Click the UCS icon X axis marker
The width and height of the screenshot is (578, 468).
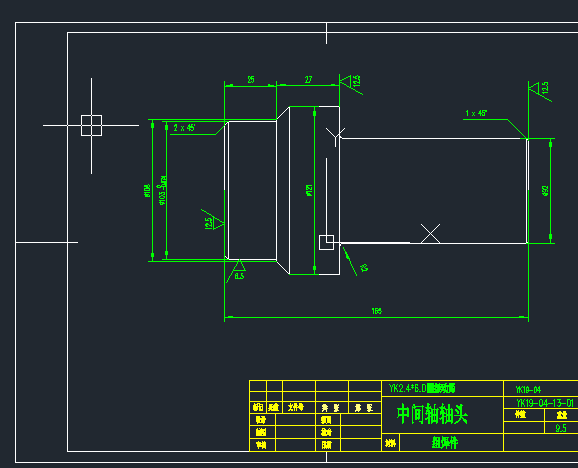click(430, 233)
